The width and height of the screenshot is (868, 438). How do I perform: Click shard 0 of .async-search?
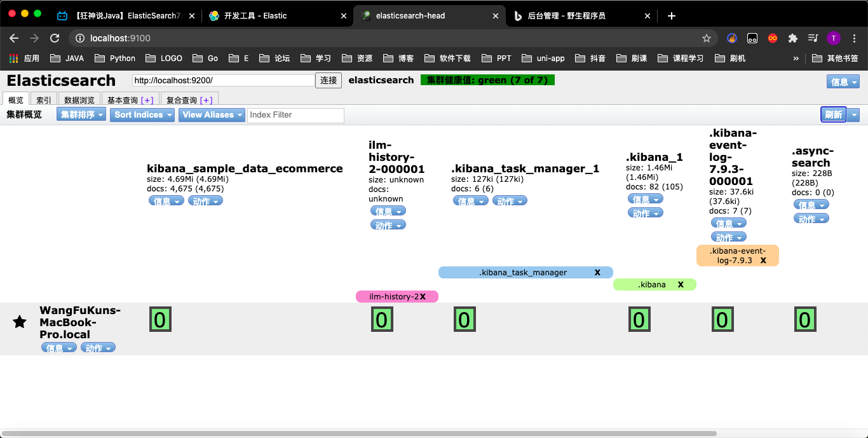[x=804, y=319]
